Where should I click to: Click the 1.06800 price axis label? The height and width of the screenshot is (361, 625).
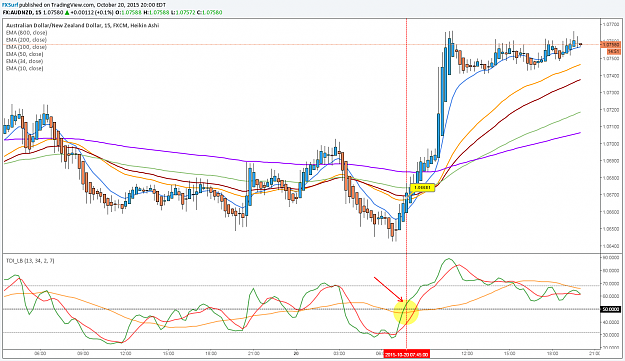pos(612,178)
